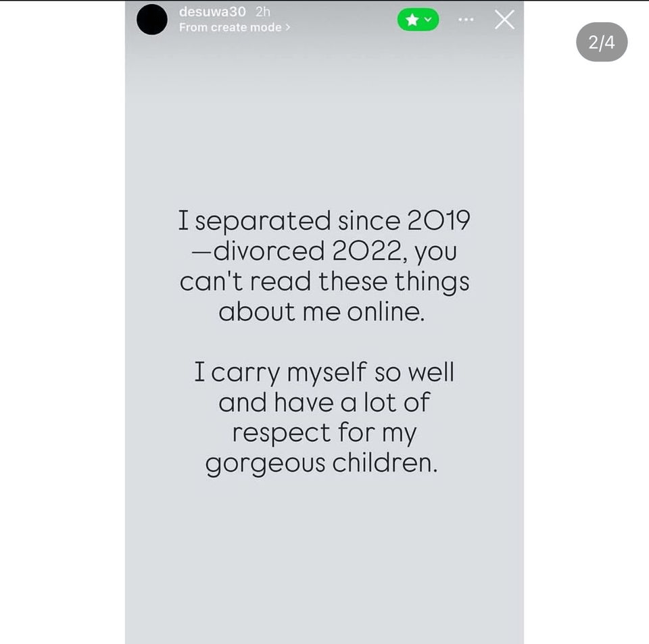The image size is (649, 644).
Task: Click the 2h timestamp next to username
Action: coord(263,11)
